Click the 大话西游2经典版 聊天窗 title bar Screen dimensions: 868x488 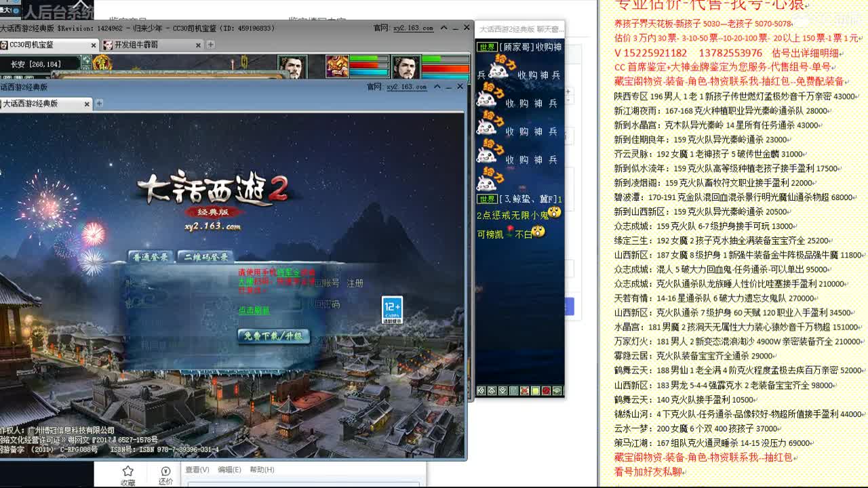tap(519, 29)
